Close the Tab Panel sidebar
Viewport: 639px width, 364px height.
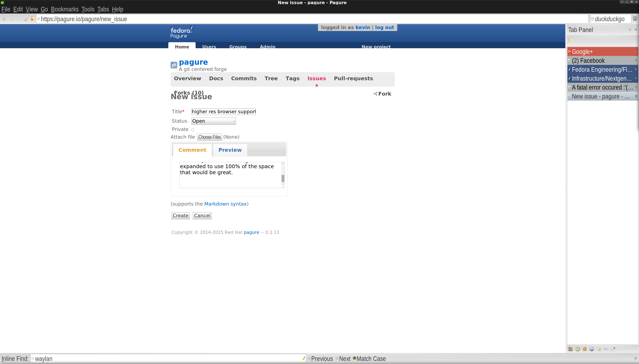point(635,30)
